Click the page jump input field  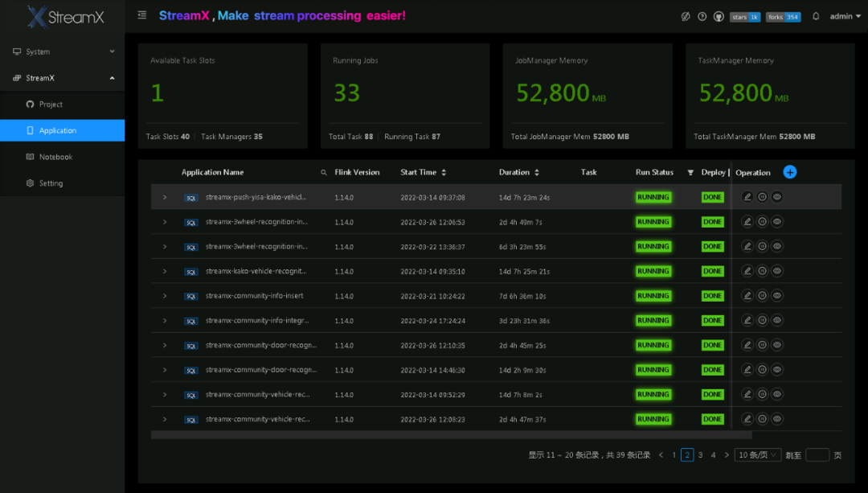pyautogui.click(x=817, y=455)
